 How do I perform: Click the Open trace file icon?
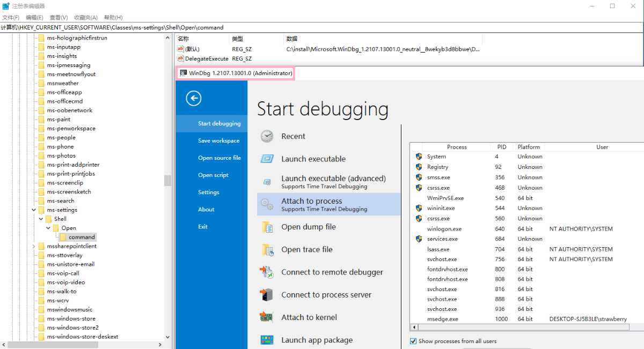pyautogui.click(x=267, y=249)
